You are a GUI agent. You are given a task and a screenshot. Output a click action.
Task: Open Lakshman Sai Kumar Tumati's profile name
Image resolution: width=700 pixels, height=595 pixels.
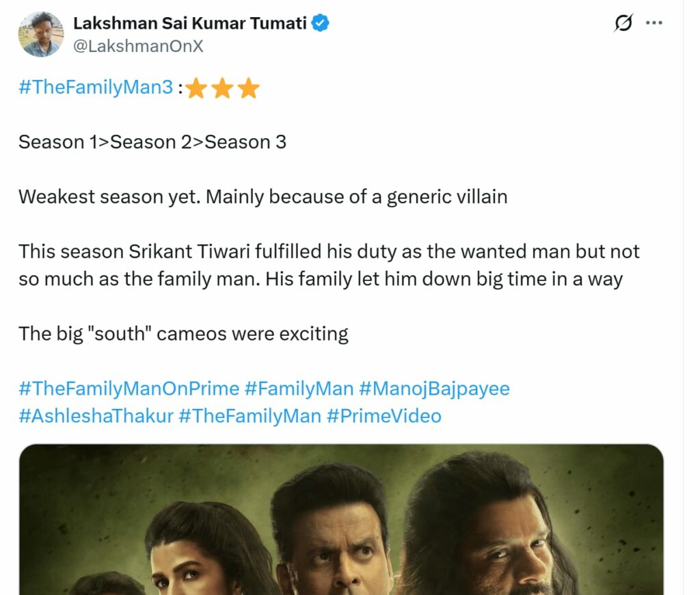(x=191, y=23)
